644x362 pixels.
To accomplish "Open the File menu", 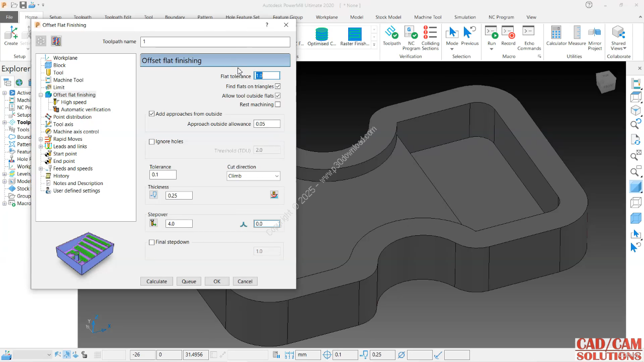I will click(x=9, y=17).
